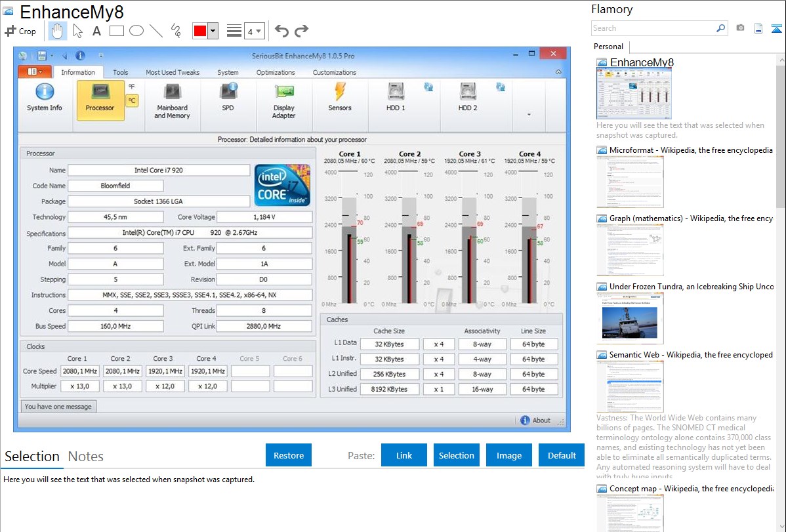Select the Crop tool
Viewport: 786px width, 532px height.
pos(20,31)
